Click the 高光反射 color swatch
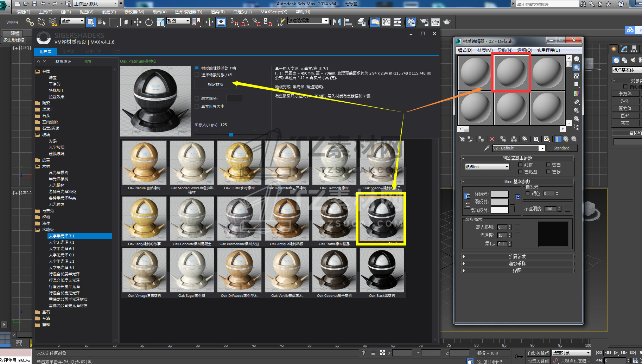Image resolution: width=642 pixels, height=364 pixels. coord(500,210)
